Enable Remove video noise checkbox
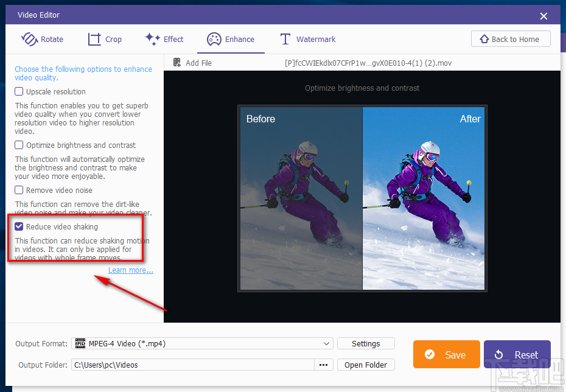The height and width of the screenshot is (392, 566). [x=19, y=190]
